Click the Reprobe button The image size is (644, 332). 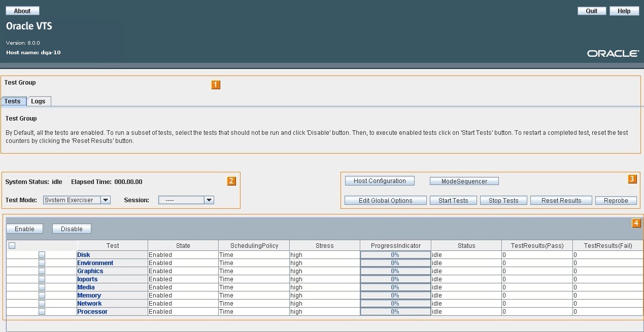coord(616,200)
